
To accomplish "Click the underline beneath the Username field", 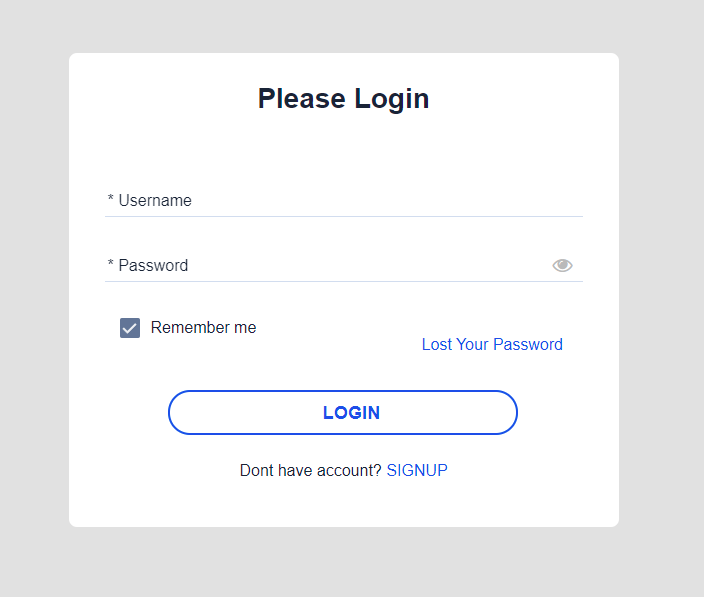I will pos(344,216).
